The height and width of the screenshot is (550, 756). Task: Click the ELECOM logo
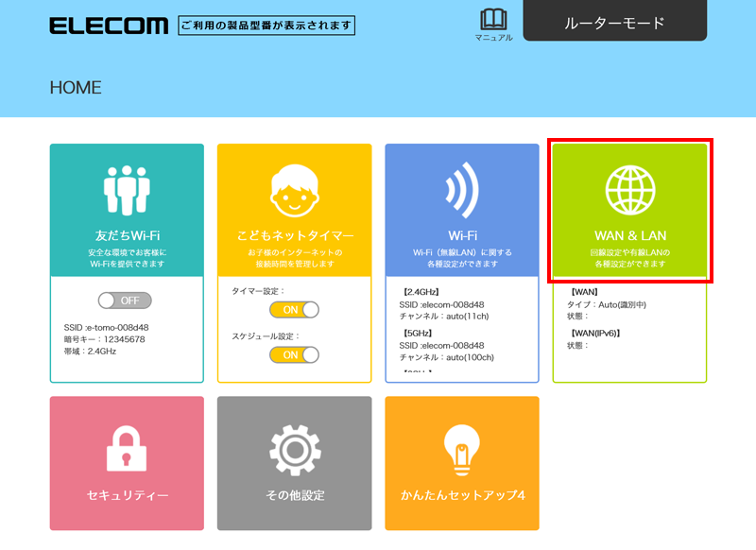click(x=109, y=26)
